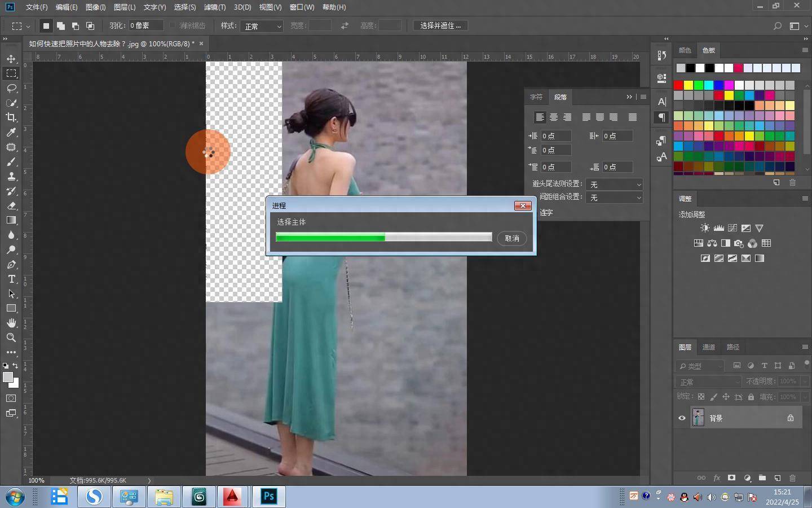Cancel the 选择主体 progress
The height and width of the screenshot is (508, 812).
[x=512, y=238]
